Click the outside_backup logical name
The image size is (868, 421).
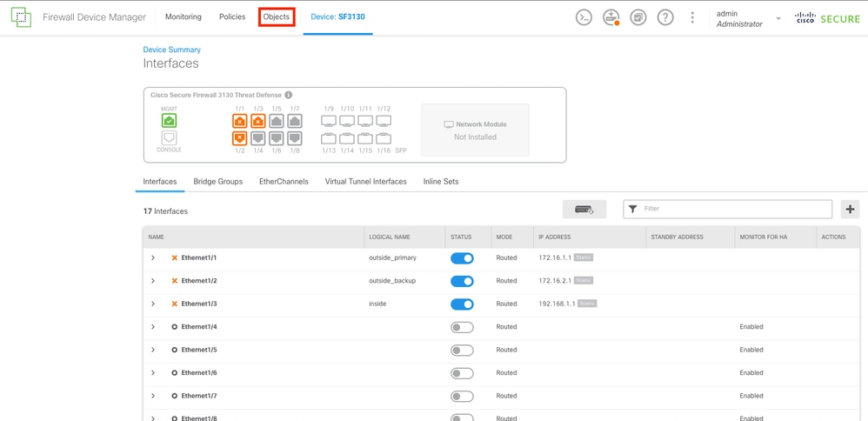click(392, 281)
